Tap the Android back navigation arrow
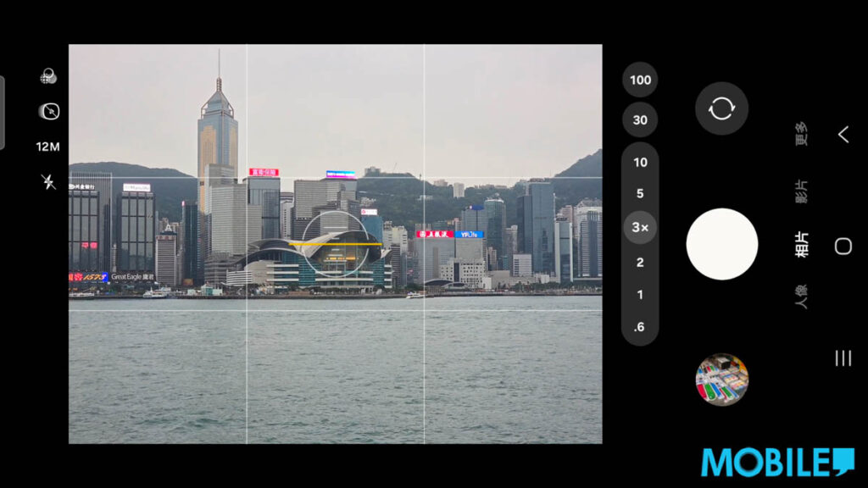The width and height of the screenshot is (868, 488). click(x=843, y=135)
